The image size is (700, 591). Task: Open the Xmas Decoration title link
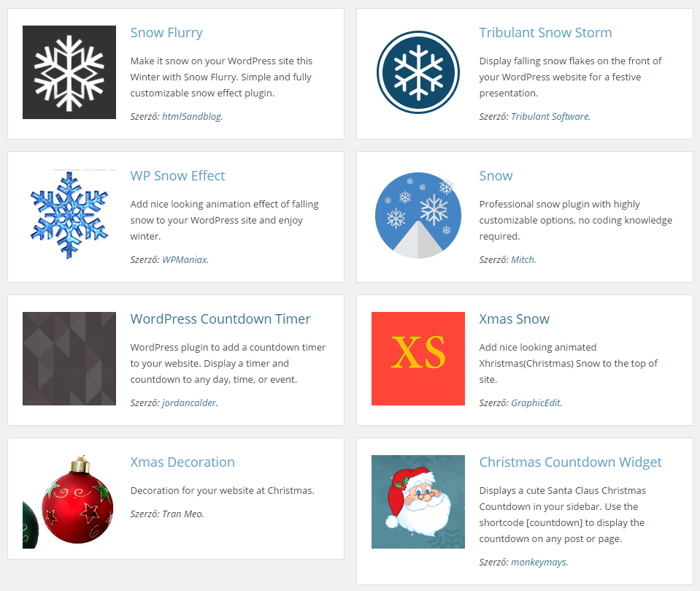point(182,462)
